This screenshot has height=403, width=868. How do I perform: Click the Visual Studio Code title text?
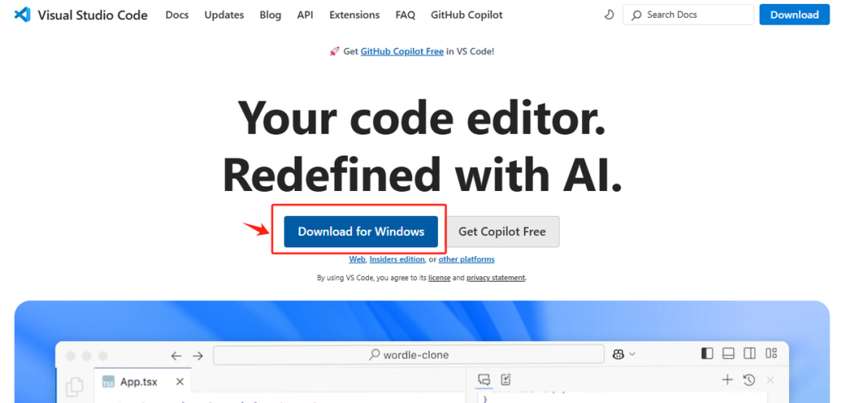coord(92,15)
